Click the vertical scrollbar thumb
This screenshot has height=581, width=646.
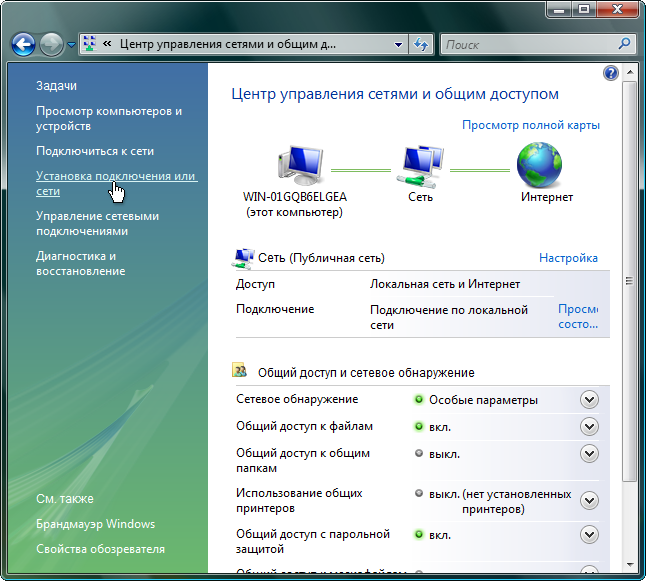point(630,281)
